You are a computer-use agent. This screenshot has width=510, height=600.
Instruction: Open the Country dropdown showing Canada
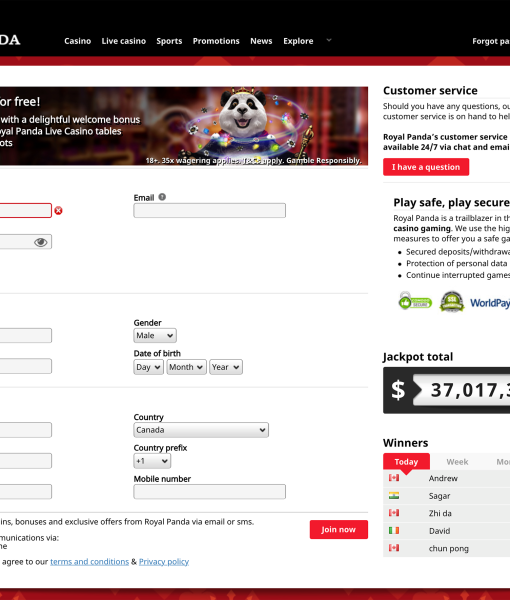tap(201, 430)
